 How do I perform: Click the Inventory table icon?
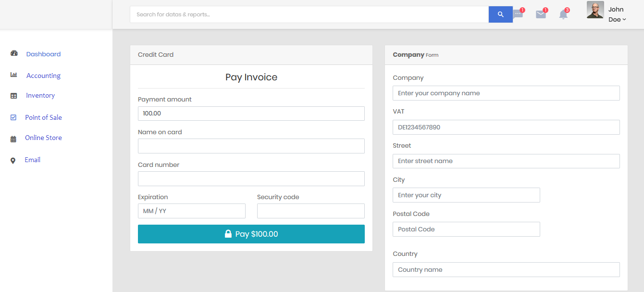click(x=14, y=96)
